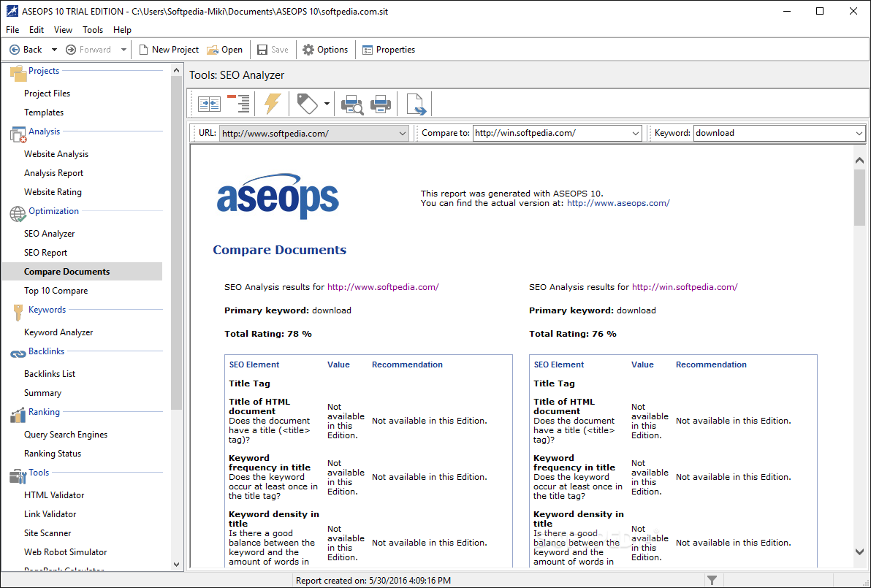Click the Projects folder section icon
The height and width of the screenshot is (588, 871).
pos(18,73)
